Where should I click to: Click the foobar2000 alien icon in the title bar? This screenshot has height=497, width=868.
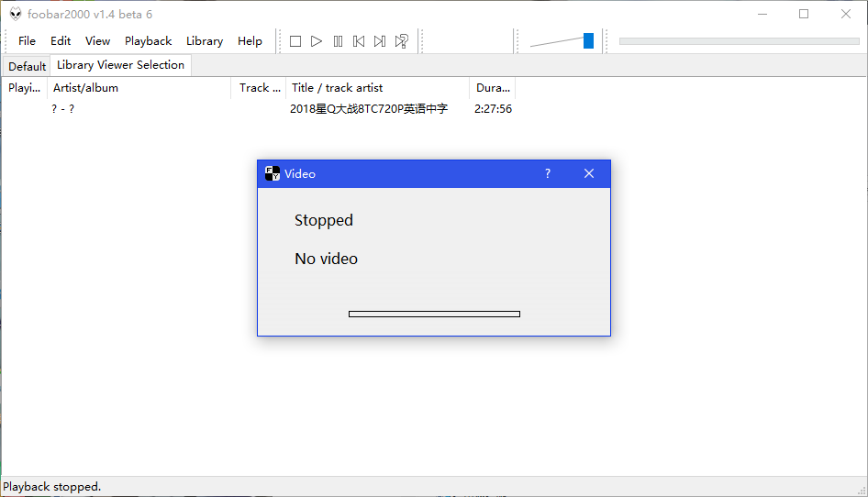[16, 14]
